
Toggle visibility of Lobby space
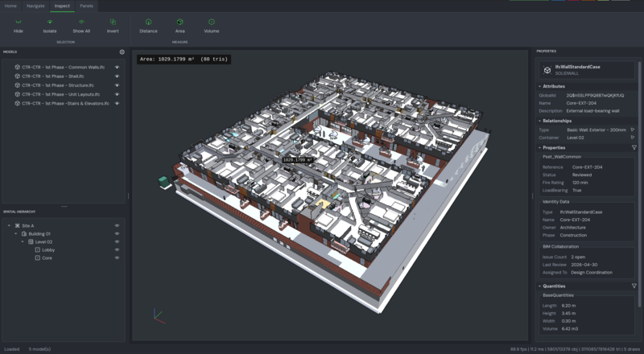coord(117,249)
